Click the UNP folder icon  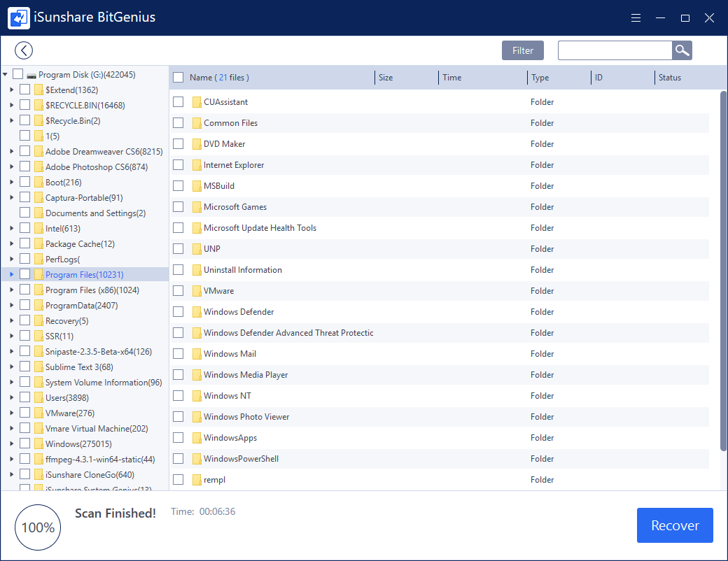(x=197, y=249)
